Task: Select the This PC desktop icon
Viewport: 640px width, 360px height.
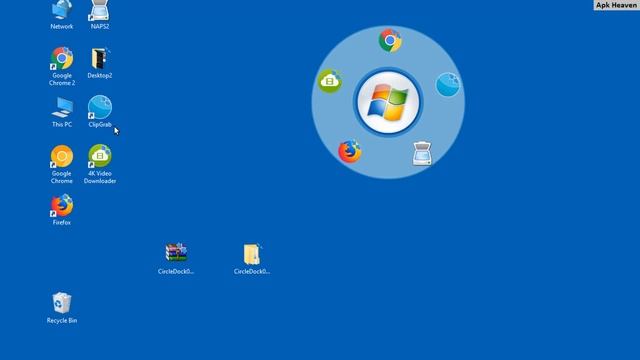Action: 62,111
